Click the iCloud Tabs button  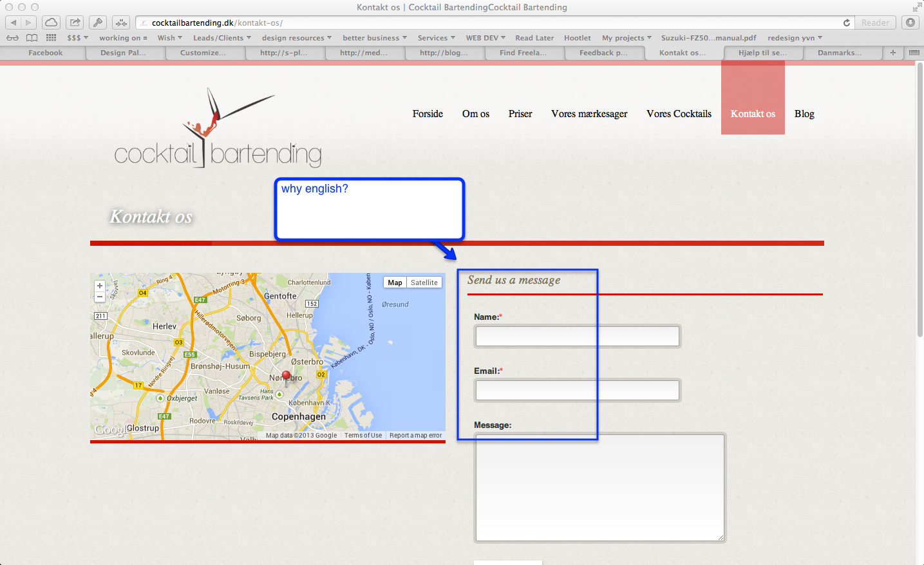(52, 23)
